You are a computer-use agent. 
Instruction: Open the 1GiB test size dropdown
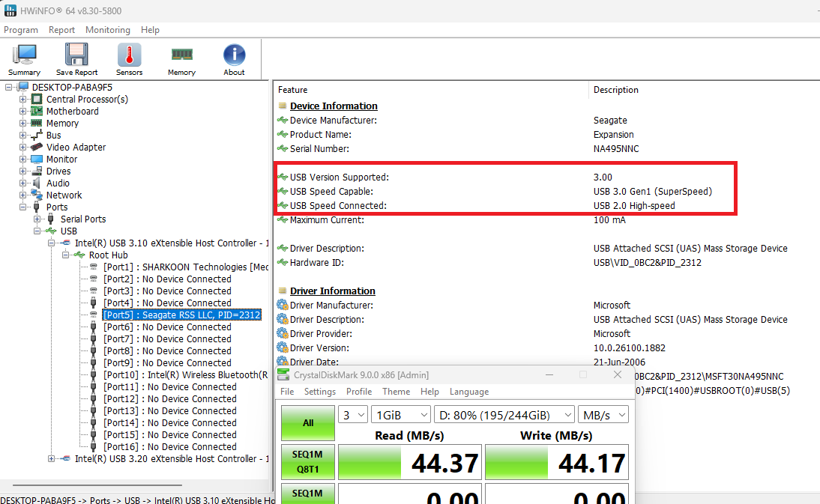click(401, 415)
